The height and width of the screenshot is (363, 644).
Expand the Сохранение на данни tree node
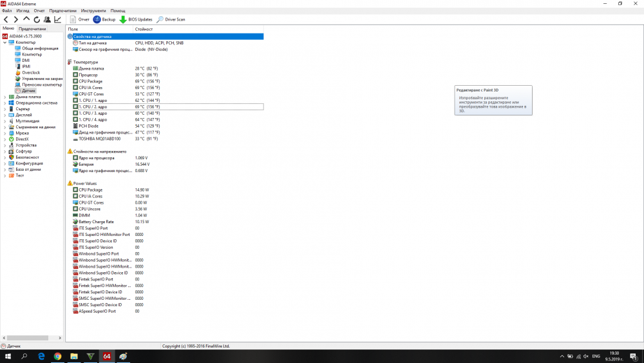(x=5, y=127)
